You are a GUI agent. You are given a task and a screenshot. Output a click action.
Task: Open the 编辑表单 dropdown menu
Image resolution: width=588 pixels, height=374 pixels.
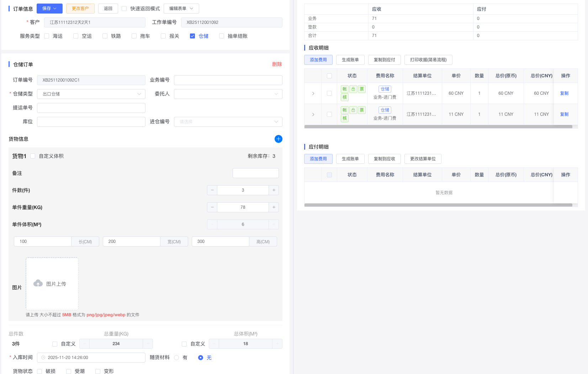tap(181, 9)
